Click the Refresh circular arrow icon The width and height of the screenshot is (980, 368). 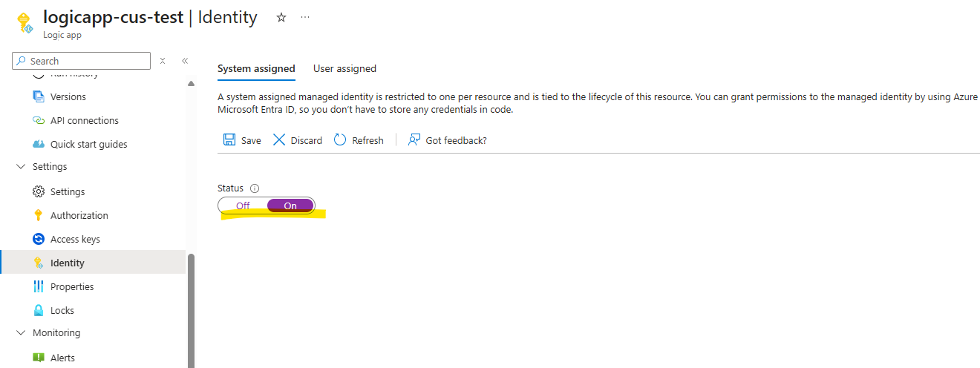[x=340, y=140]
